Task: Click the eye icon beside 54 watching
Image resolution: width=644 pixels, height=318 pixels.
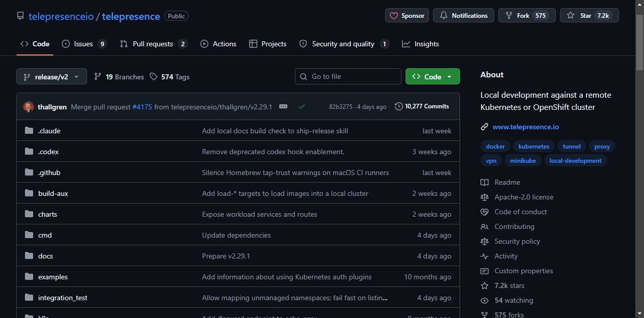Action: pyautogui.click(x=485, y=300)
